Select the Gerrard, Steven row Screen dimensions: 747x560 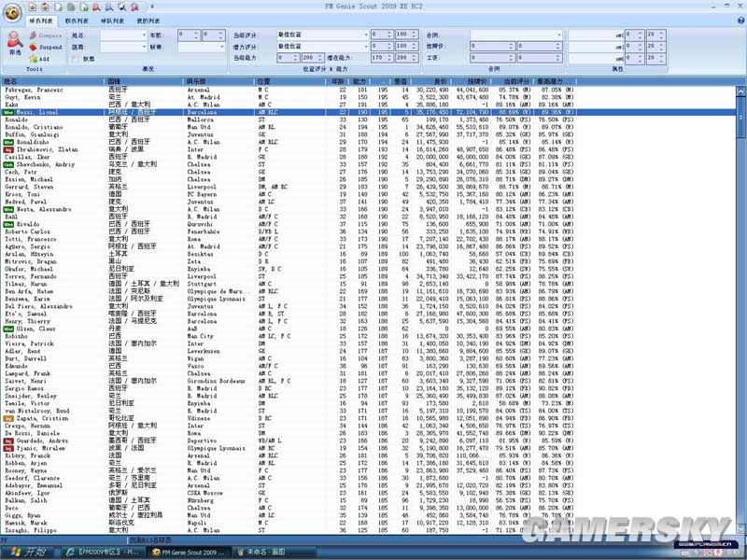pos(368,187)
